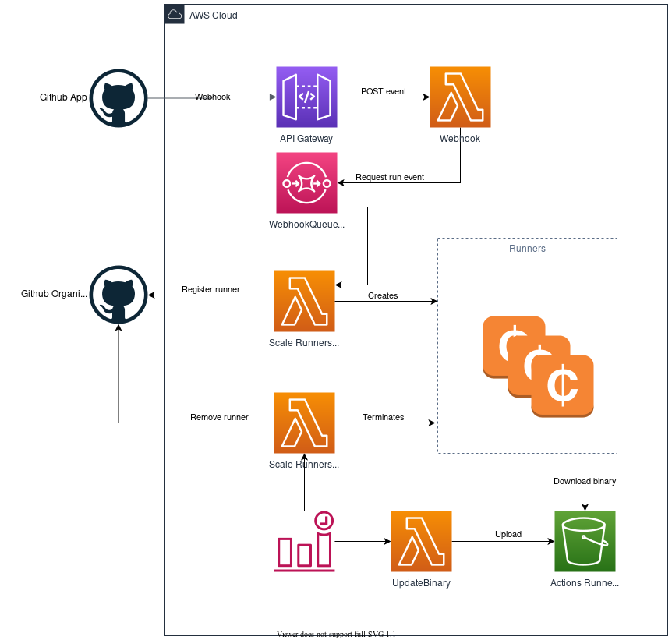Click the Github App label
Image resolution: width=672 pixels, height=640 pixels.
click(63, 97)
